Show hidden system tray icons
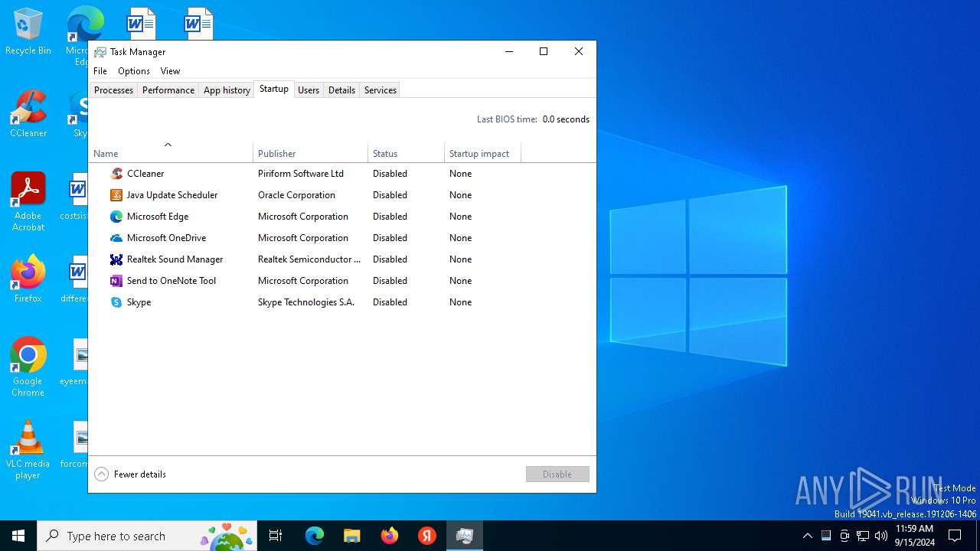The height and width of the screenshot is (551, 980). click(808, 536)
